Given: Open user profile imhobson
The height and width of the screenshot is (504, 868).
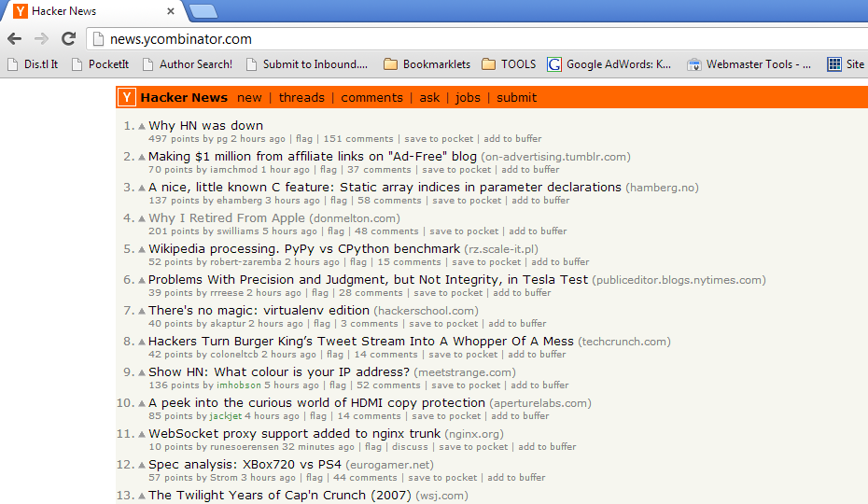Looking at the screenshot, I should click(239, 385).
